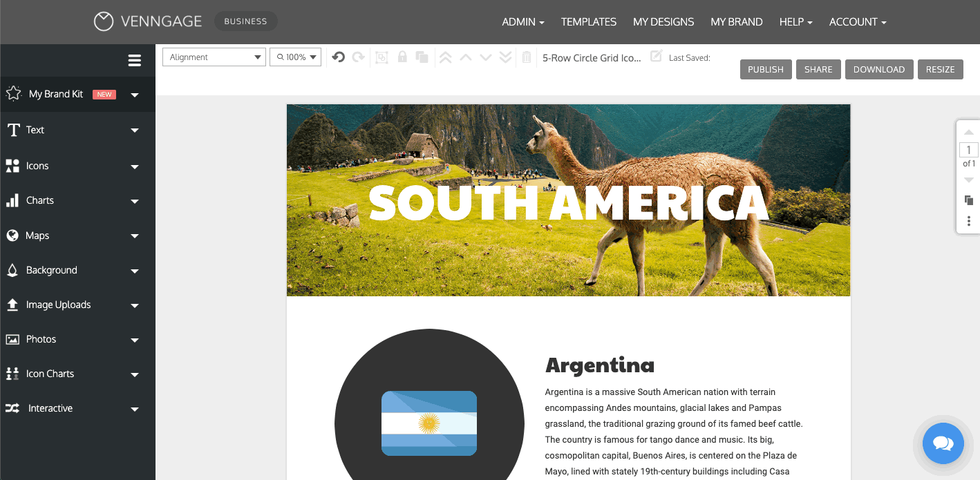980x480 pixels.
Task: Click the VENNGAGE wordmark
Action: [x=161, y=21]
